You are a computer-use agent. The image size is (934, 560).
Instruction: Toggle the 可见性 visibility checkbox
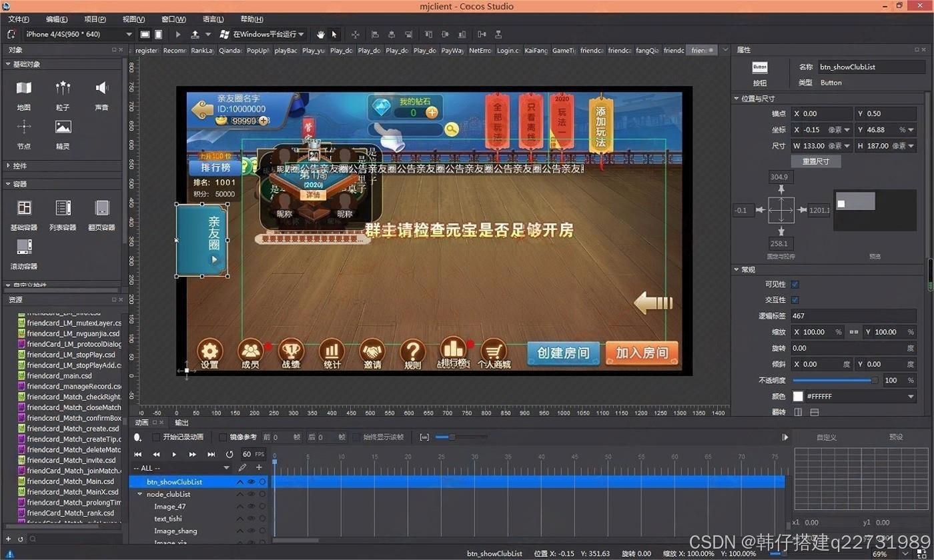pos(795,284)
